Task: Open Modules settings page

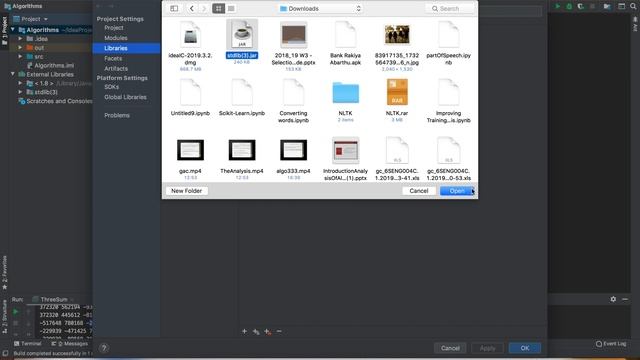Action: [x=116, y=38]
